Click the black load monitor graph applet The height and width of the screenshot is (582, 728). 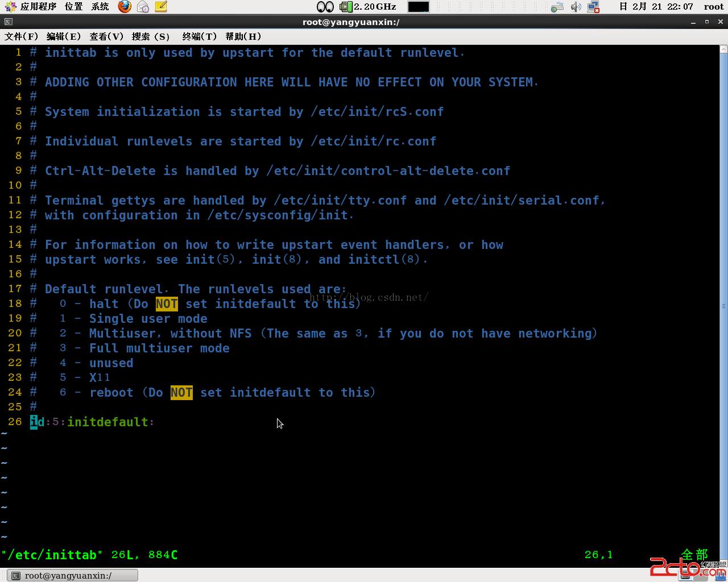coord(419,7)
